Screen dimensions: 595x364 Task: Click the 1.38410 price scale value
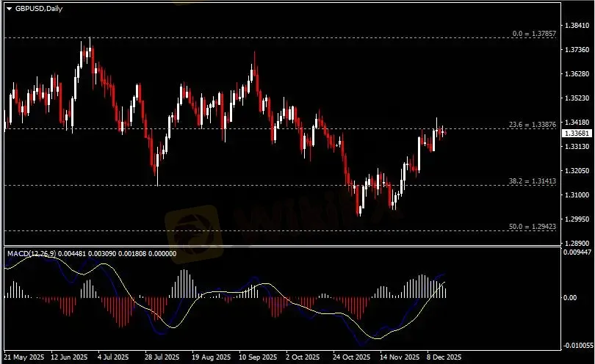577,26
